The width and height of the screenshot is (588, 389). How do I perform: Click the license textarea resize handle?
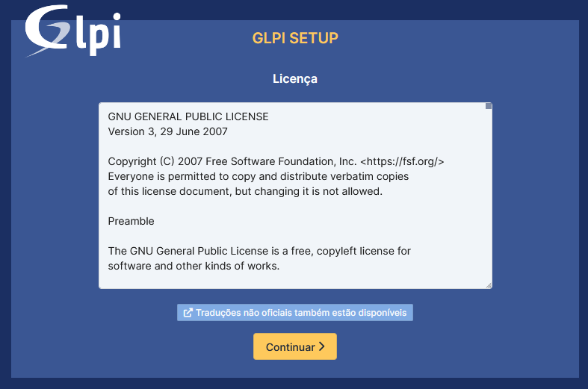(489, 285)
